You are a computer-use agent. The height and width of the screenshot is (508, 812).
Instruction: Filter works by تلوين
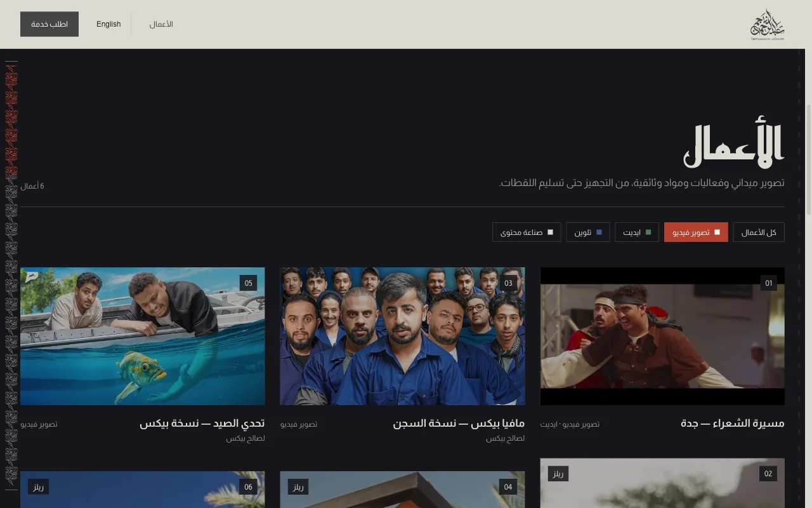click(x=588, y=232)
